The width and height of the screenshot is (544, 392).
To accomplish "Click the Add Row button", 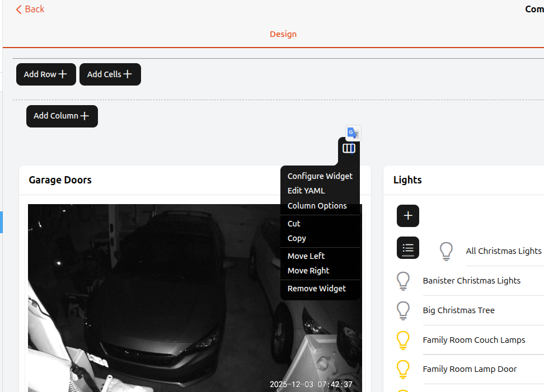I will coord(46,74).
